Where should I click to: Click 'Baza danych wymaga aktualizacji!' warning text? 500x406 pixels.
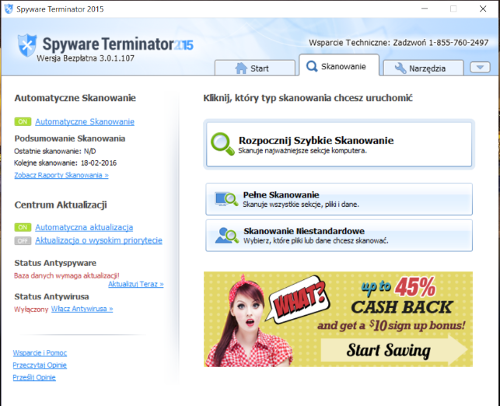(x=67, y=276)
